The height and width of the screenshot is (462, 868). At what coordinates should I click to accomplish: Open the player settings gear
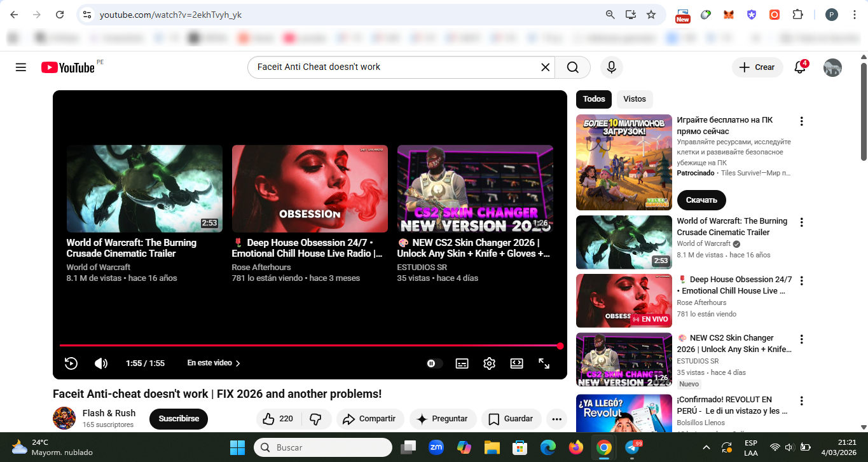[489, 363]
